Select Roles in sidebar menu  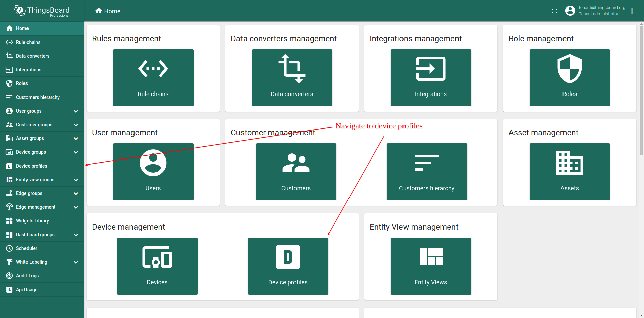[42, 83]
